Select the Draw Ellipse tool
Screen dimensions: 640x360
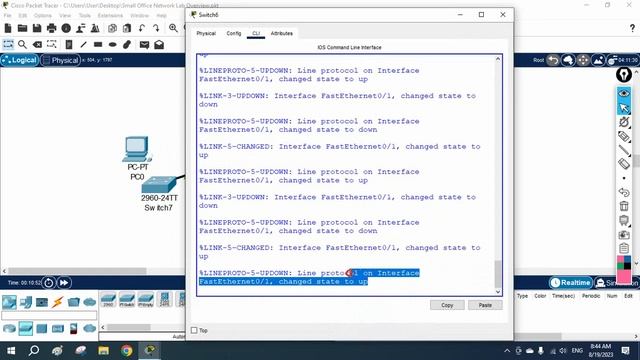pyautogui.click(x=113, y=44)
